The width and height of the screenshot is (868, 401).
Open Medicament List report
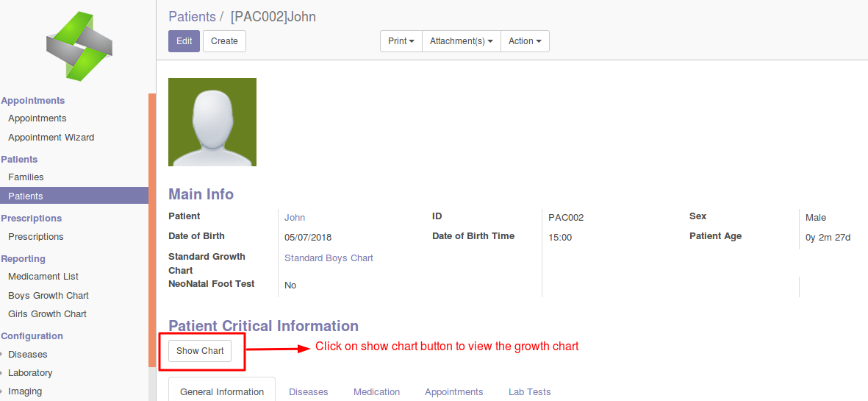click(x=43, y=277)
